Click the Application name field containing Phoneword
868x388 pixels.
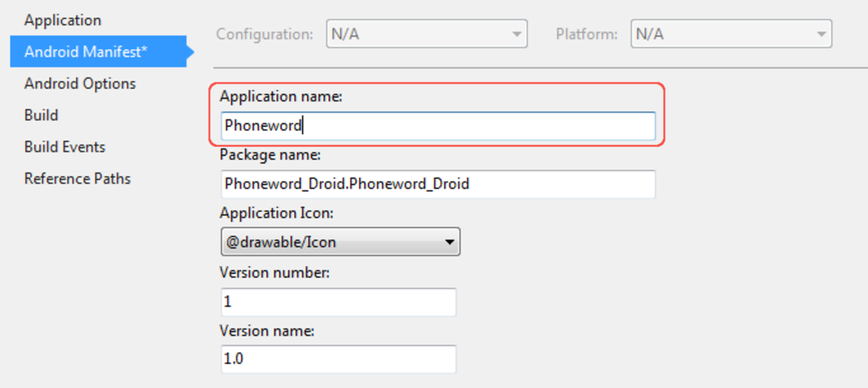438,126
